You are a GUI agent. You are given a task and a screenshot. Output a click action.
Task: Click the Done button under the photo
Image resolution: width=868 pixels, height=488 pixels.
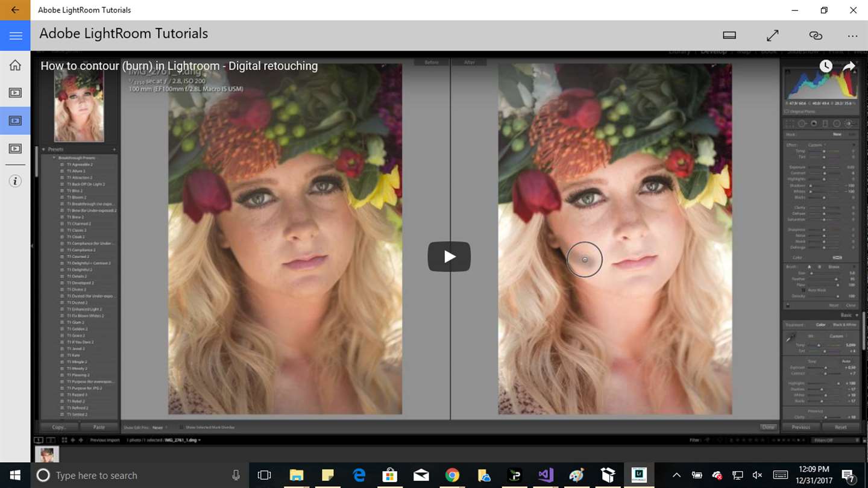(768, 427)
